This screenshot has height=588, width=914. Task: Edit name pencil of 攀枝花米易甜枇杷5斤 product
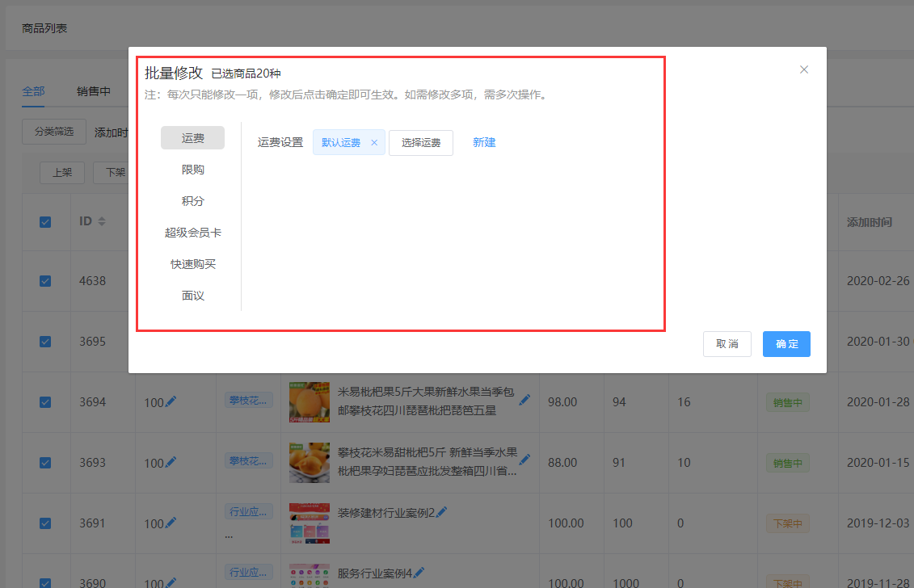[x=524, y=460]
